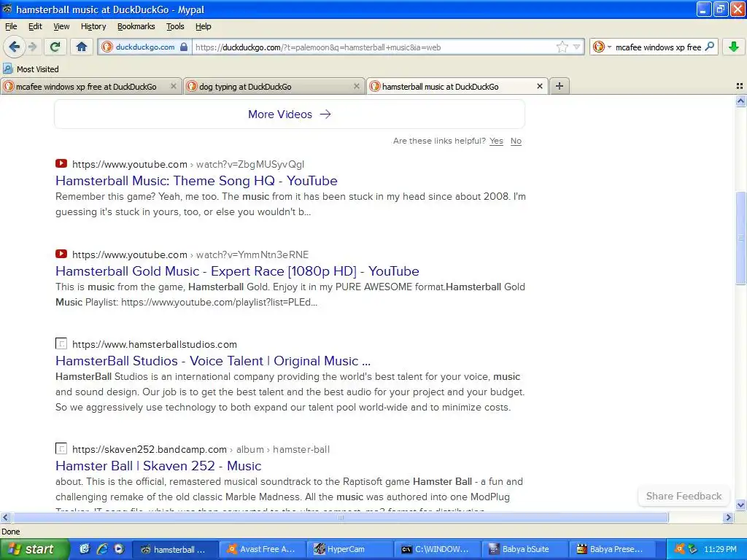747x560 pixels.
Task: Open HamsterBall Studios Voice Talent result
Action: [213, 361]
